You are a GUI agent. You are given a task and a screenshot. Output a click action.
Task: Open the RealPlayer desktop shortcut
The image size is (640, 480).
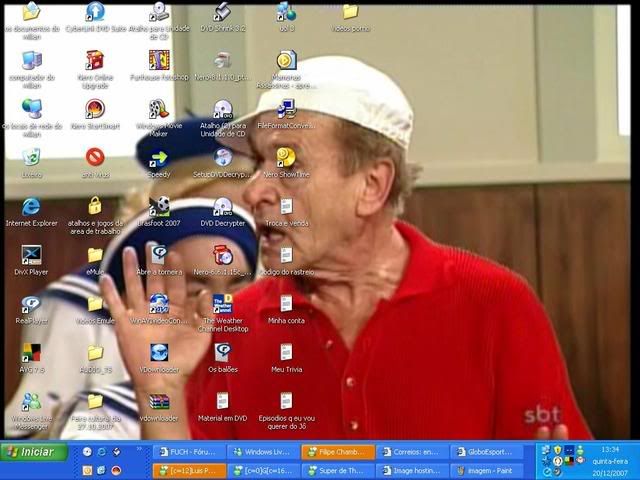pyautogui.click(x=31, y=304)
